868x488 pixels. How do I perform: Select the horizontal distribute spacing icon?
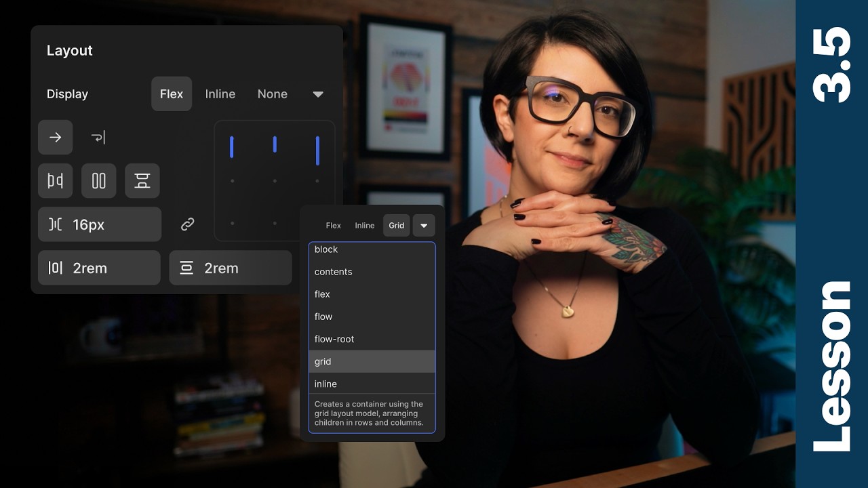[56, 180]
